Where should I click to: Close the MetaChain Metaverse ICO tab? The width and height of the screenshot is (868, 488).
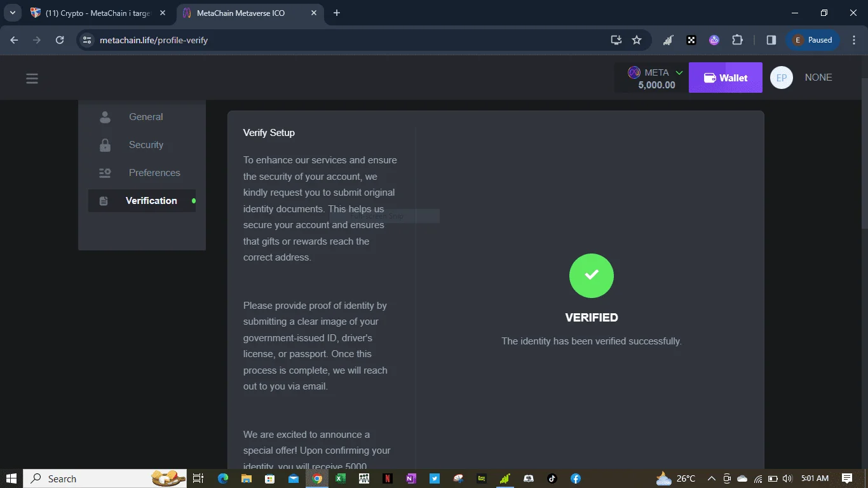[314, 13]
